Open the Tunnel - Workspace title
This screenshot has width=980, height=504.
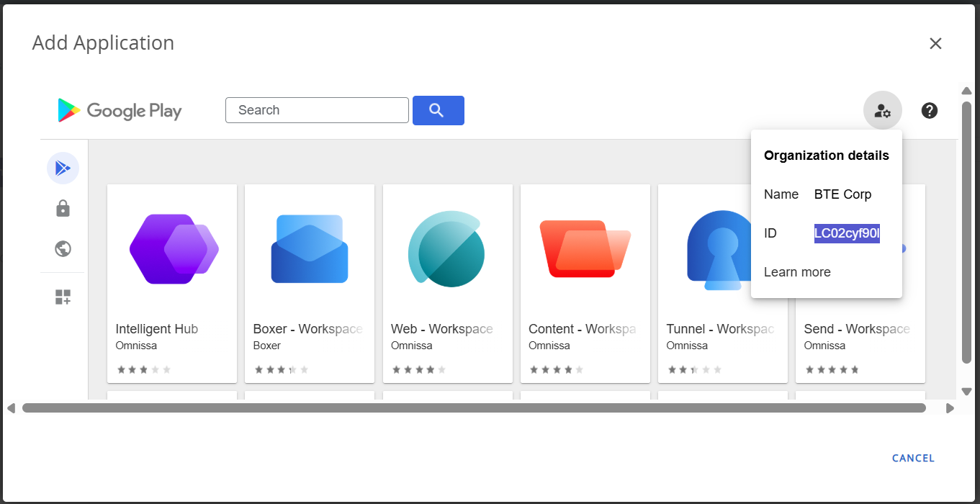(721, 329)
